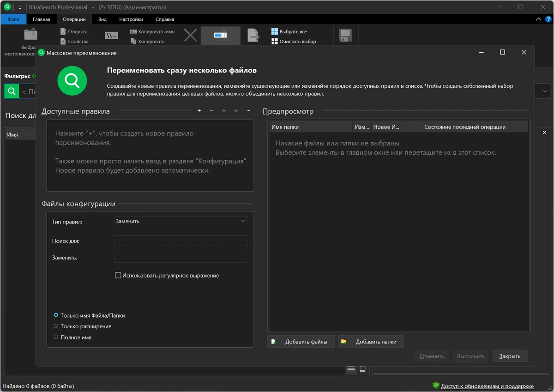Click the Отменить button
The height and width of the screenshot is (392, 554).
pyautogui.click(x=432, y=356)
